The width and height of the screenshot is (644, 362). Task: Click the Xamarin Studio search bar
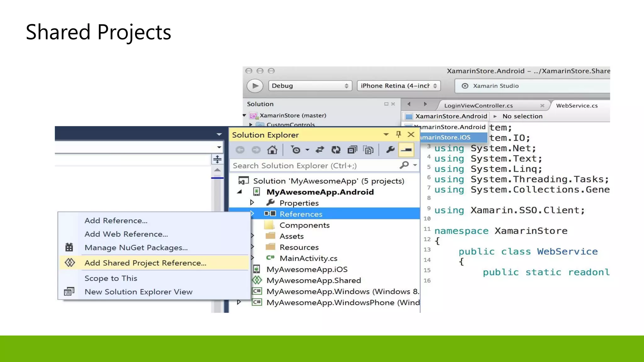532,86
